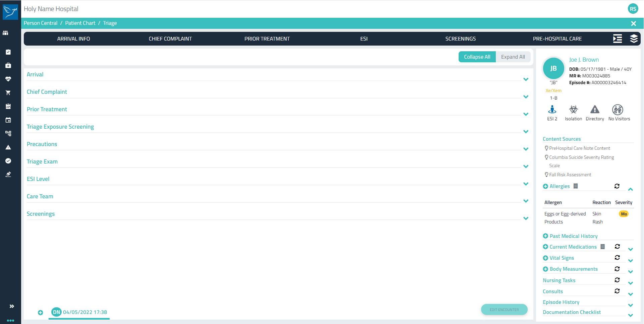
Task: Refresh the Current Medications section
Action: pos(617,247)
